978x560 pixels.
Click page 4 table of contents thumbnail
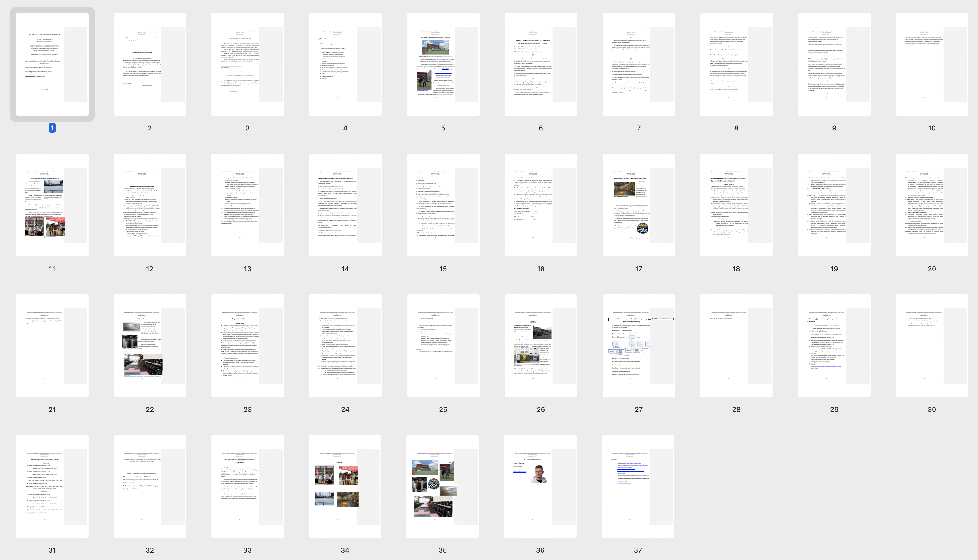(345, 64)
